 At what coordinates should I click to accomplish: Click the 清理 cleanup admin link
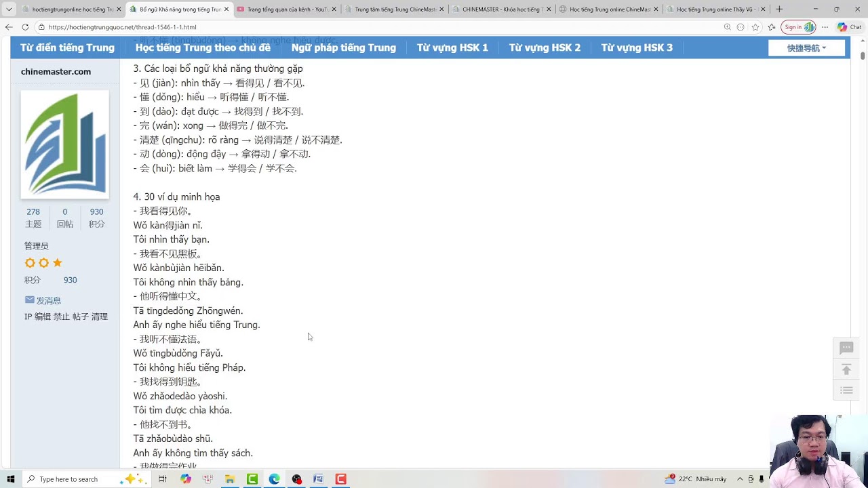[100, 317]
